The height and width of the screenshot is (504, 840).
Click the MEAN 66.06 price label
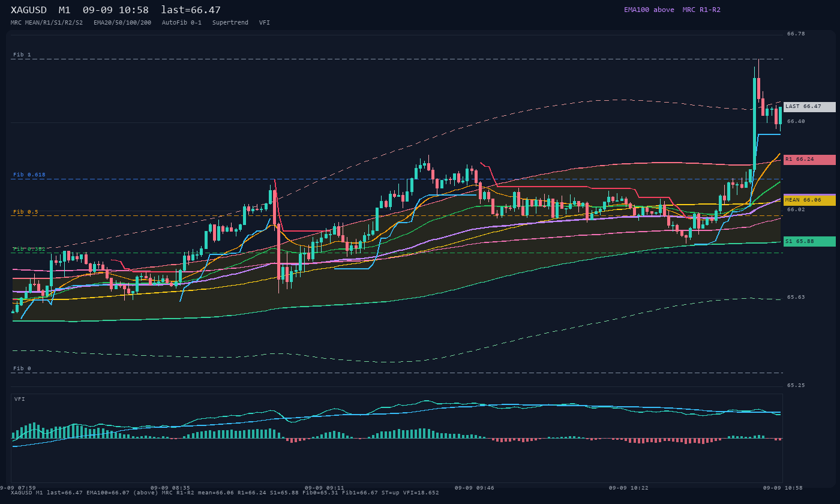[x=809, y=200]
